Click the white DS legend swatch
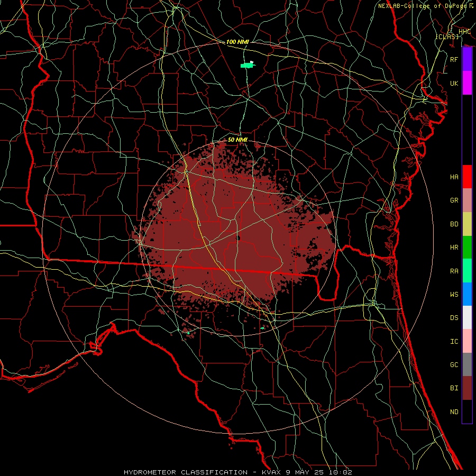 pos(467,317)
